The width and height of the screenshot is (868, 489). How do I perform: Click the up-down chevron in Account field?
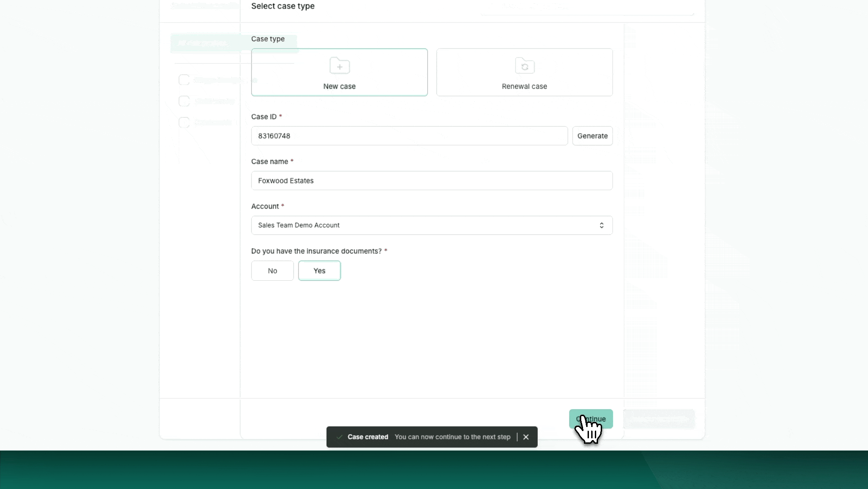point(601,225)
